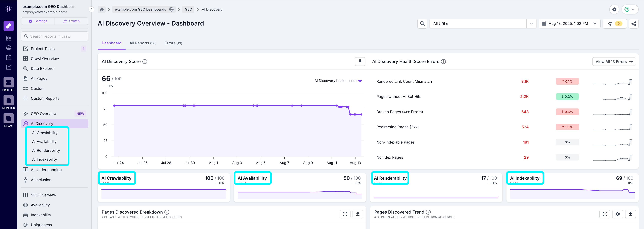Open the Errors tab
This screenshot has height=229, width=644.
click(x=173, y=43)
